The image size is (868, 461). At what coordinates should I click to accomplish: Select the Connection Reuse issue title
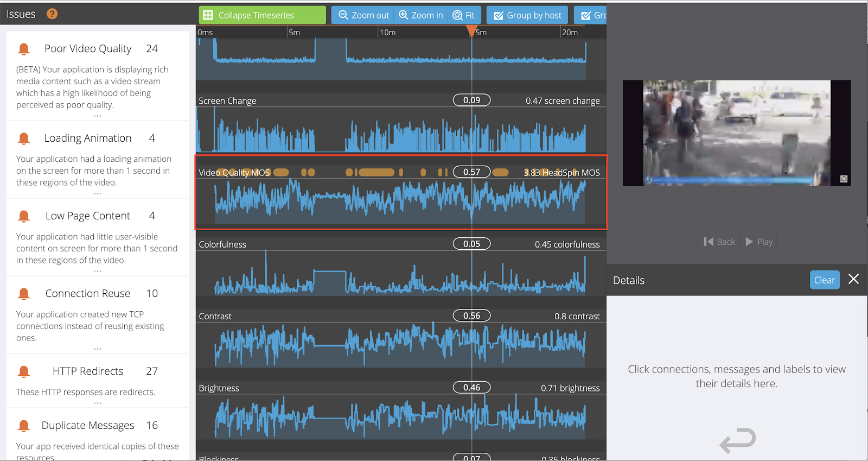point(88,294)
